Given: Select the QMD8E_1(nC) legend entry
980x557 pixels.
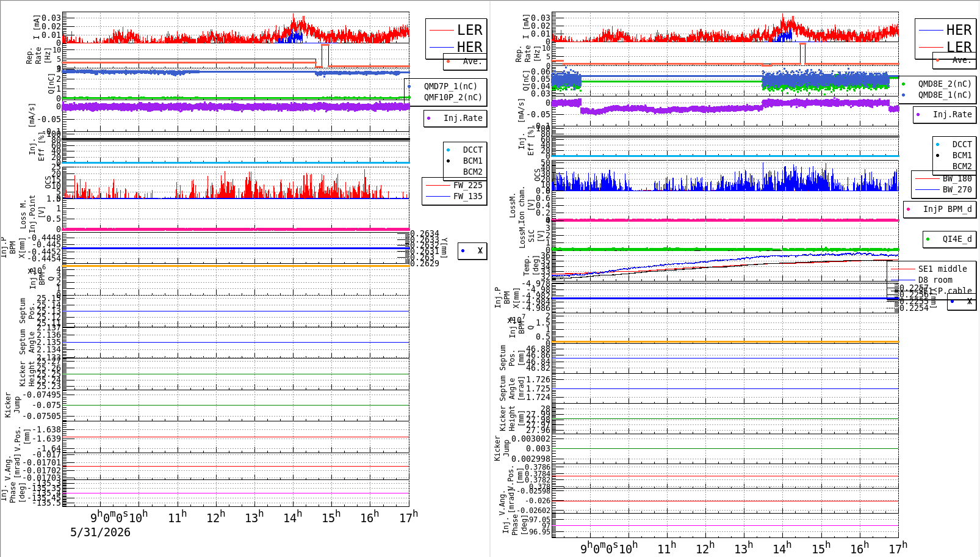Looking at the screenshot, I should (945, 95).
